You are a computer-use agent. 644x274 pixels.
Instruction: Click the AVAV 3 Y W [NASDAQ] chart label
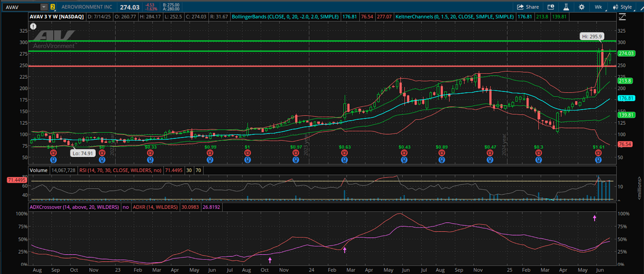coord(57,16)
